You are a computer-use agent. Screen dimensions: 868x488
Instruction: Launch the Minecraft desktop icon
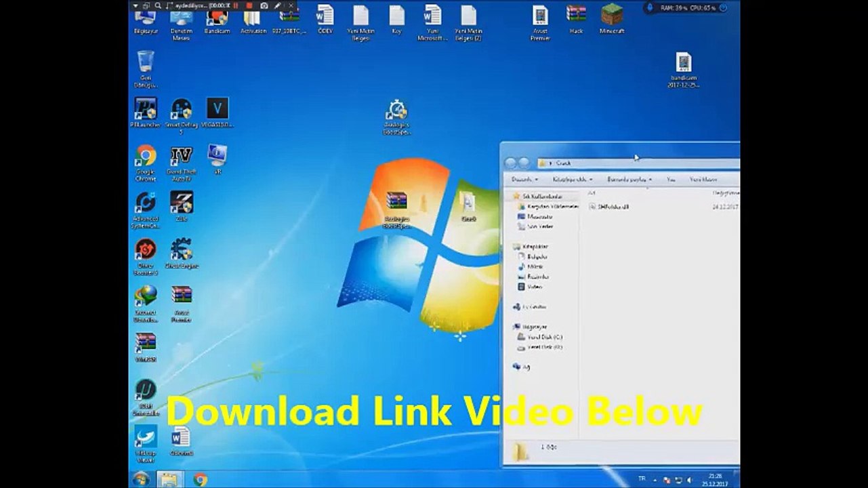point(612,19)
